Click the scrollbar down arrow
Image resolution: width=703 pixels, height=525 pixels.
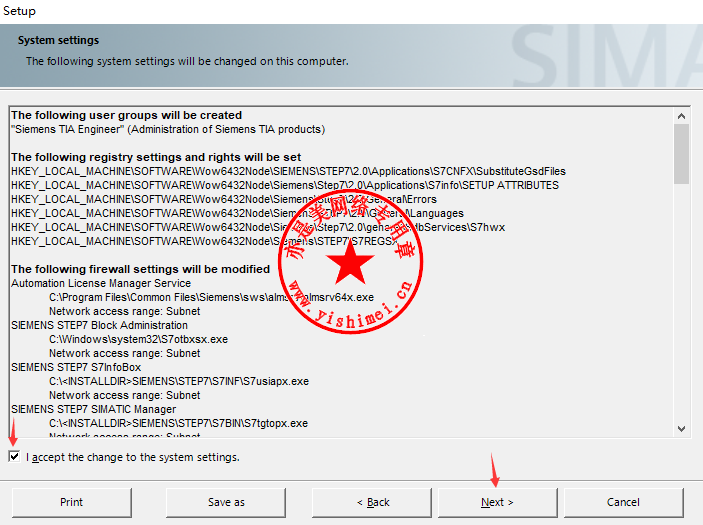pos(681,429)
